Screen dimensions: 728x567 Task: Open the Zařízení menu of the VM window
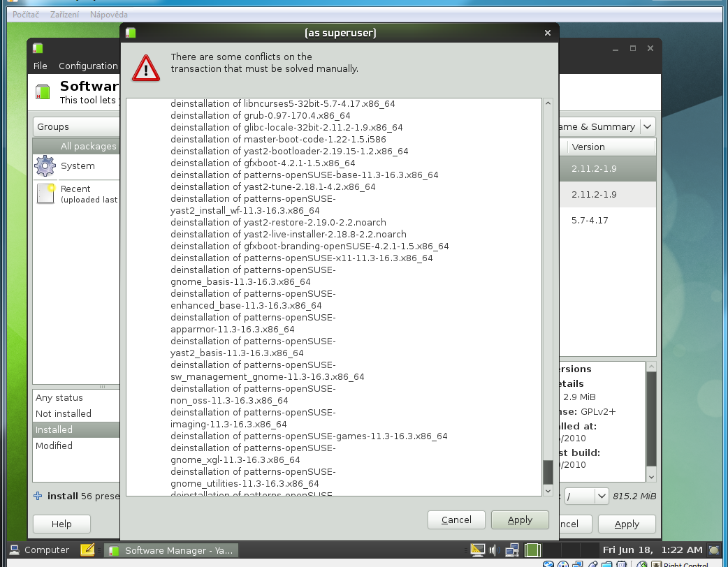pos(64,15)
